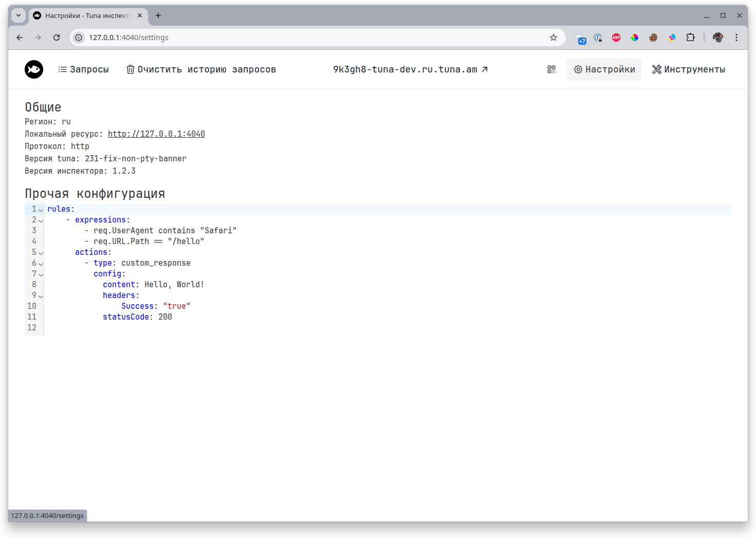Click the cookie extension icon
The image size is (756, 538).
click(x=653, y=38)
